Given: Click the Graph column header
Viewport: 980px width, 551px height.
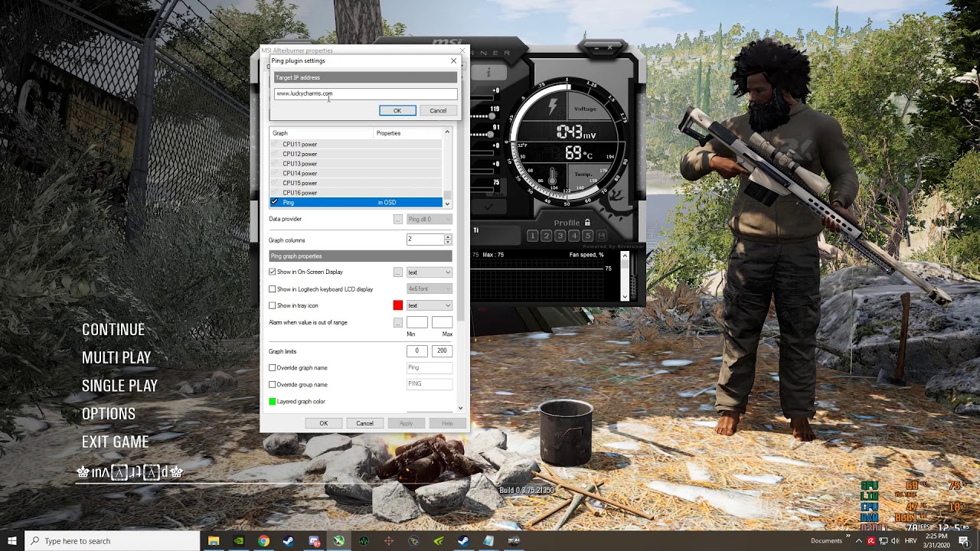Looking at the screenshot, I should (322, 133).
